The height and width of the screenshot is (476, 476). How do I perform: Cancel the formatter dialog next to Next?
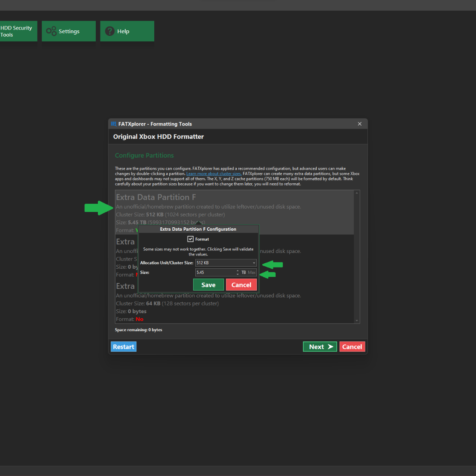tap(352, 347)
